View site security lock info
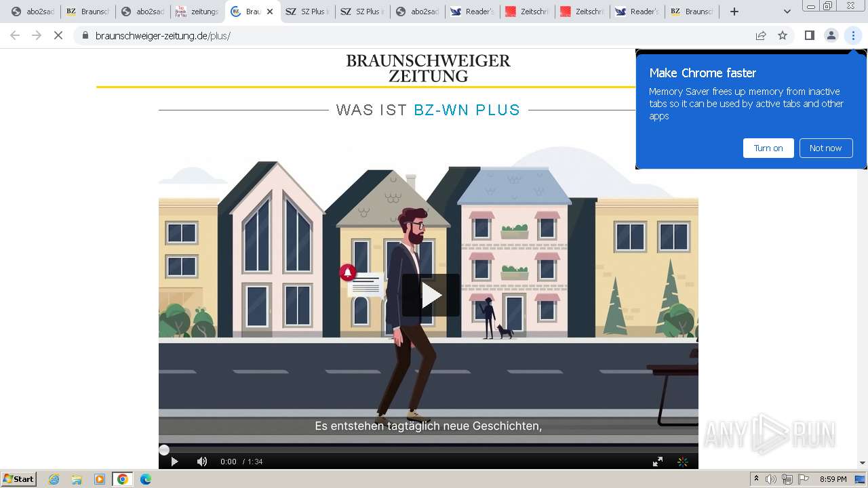 85,35
